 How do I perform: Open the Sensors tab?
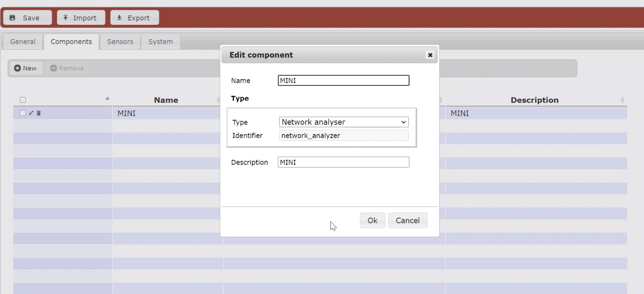[120, 42]
